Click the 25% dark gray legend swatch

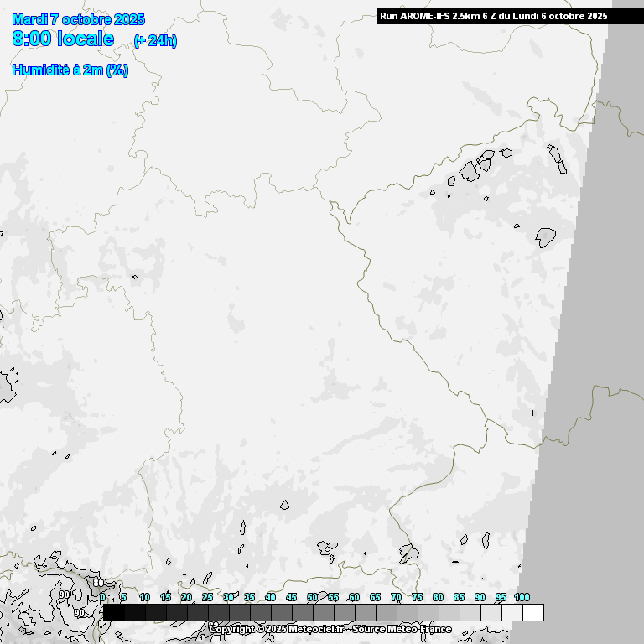[218, 613]
